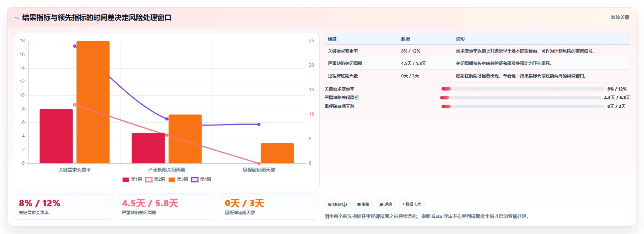
Task: Click the 数据卡片 tag chip
Action: tap(411, 204)
